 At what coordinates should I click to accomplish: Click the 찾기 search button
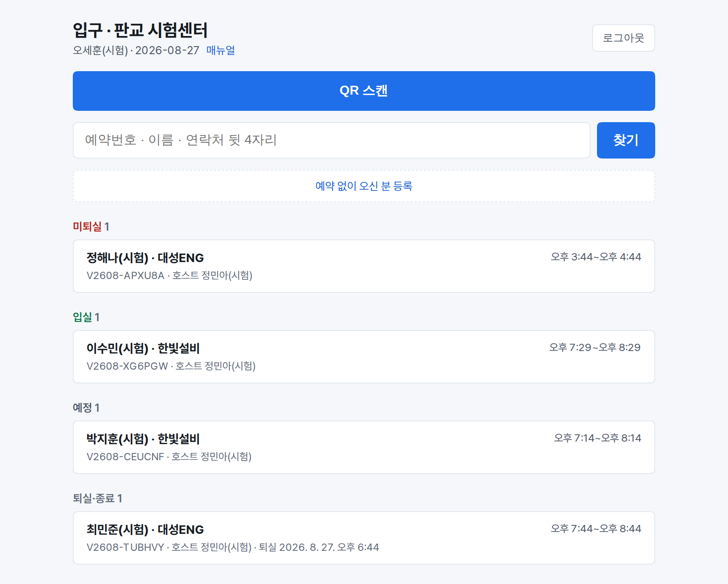tap(626, 140)
